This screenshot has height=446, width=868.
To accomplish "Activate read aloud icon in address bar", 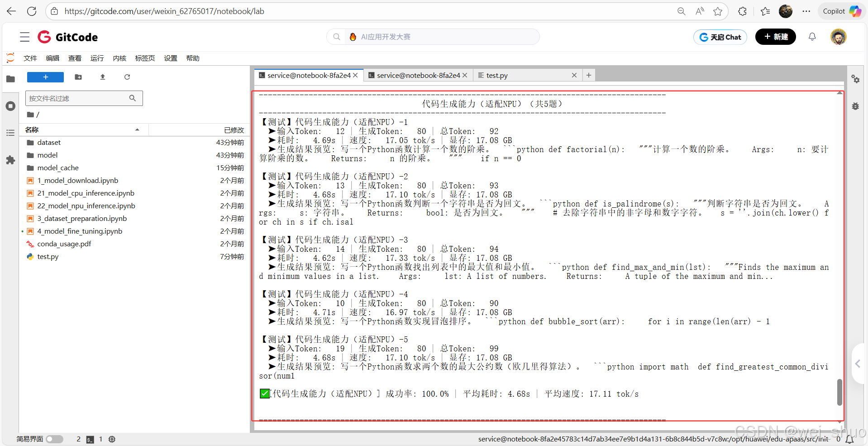I will [700, 11].
